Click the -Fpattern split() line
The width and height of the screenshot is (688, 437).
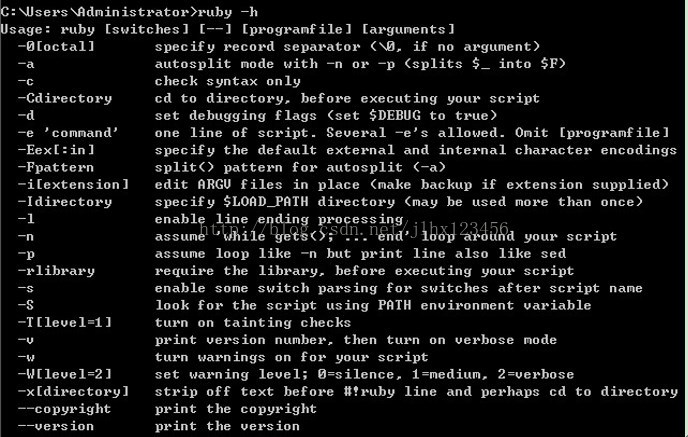click(x=232, y=167)
